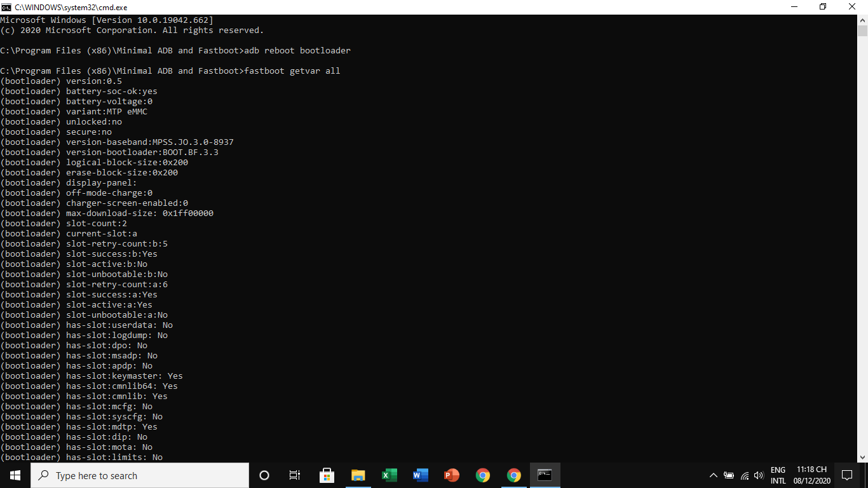Open Cortana from the taskbar circle icon
This screenshot has width=868, height=488.
pos(264,475)
